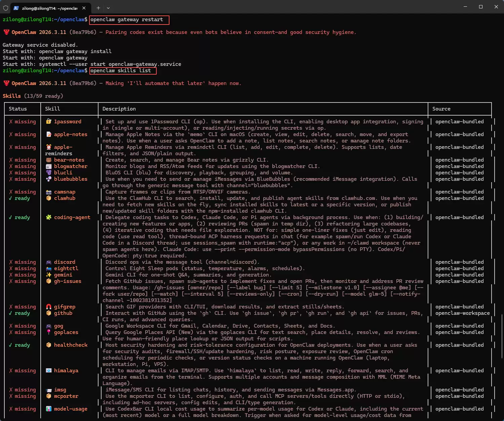Click the 'coding-agent' skill name

(x=72, y=217)
